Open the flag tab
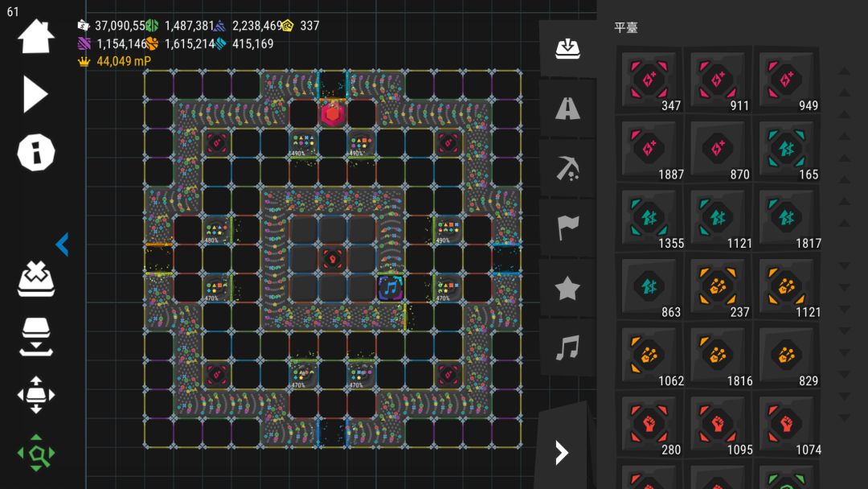Viewport: 868px width, 489px height. pyautogui.click(x=567, y=228)
